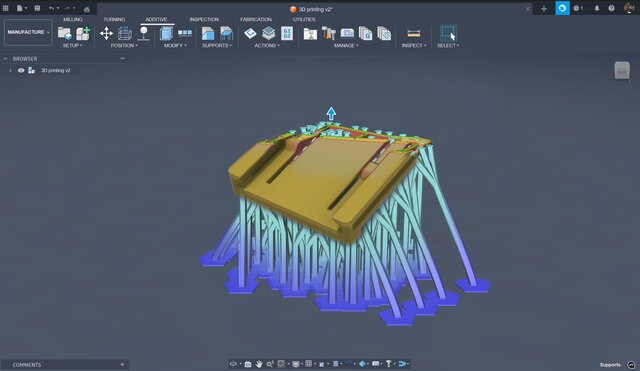Select the Pan hand tool
The image size is (640, 371).
pos(259,364)
